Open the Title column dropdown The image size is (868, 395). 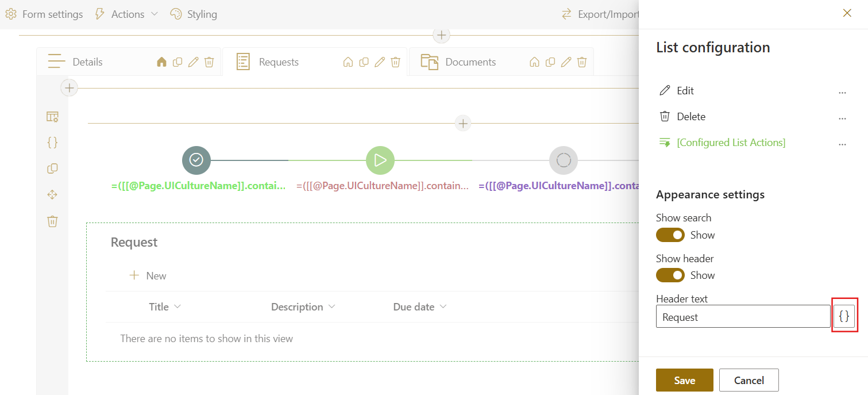[177, 307]
